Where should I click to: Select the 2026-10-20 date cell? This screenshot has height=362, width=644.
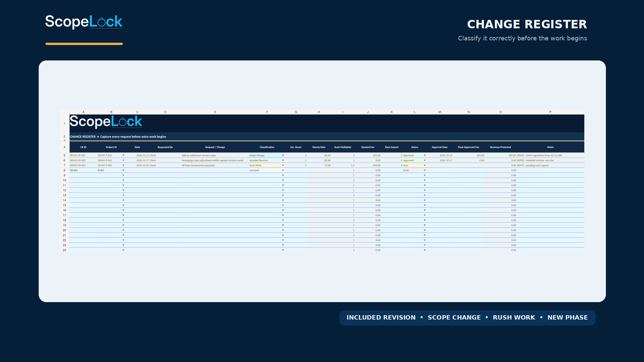[x=137, y=165]
